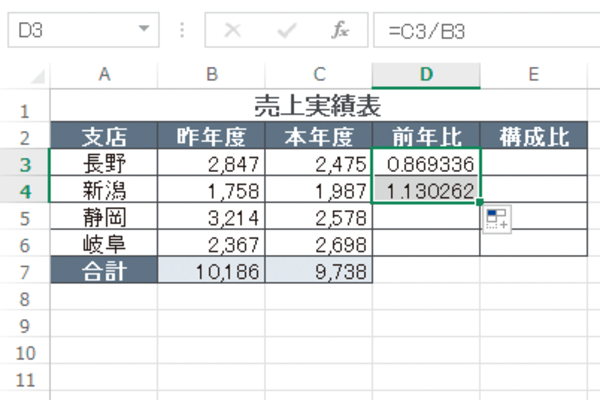The height and width of the screenshot is (400, 600).
Task: Select the 合計 total label cell
Action: coord(104,270)
